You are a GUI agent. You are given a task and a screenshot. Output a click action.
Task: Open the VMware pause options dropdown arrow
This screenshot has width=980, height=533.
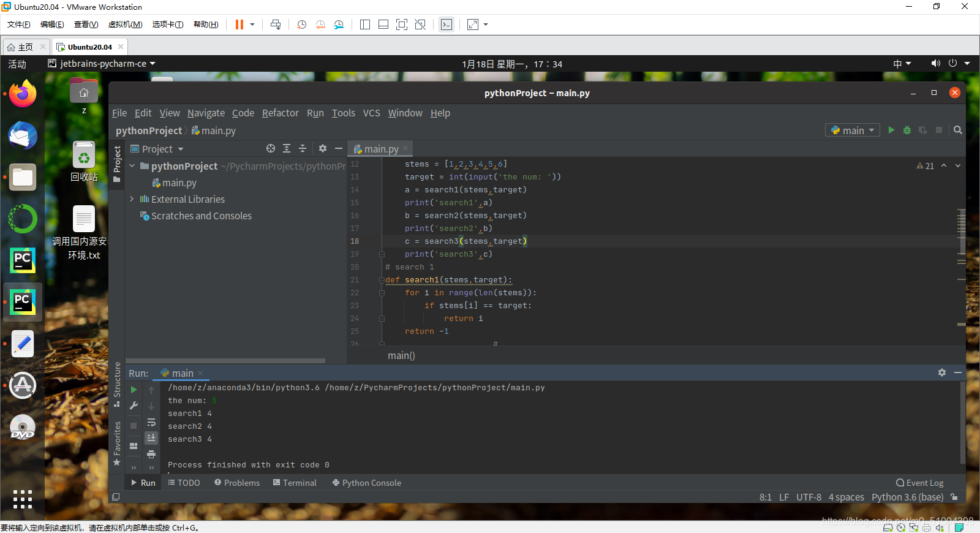tap(252, 25)
